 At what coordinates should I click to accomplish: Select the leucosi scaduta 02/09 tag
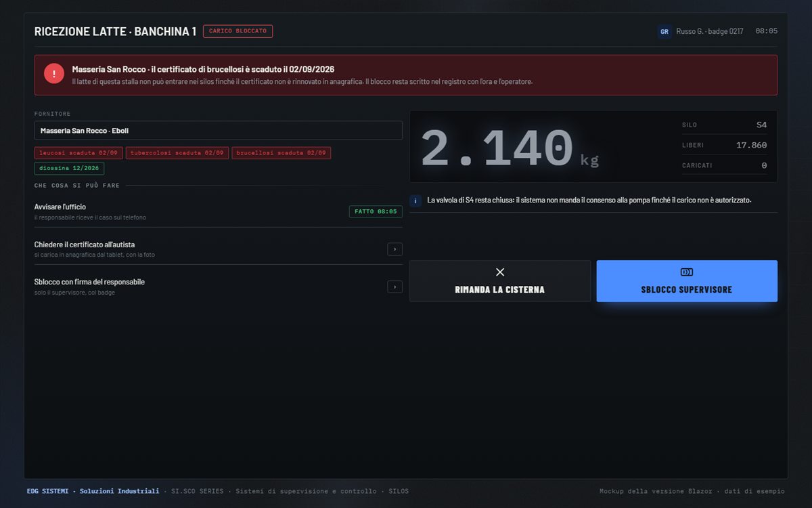click(78, 153)
